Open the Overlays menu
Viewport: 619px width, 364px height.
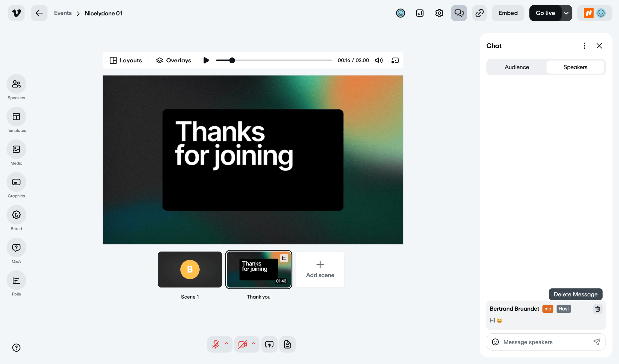click(x=174, y=60)
